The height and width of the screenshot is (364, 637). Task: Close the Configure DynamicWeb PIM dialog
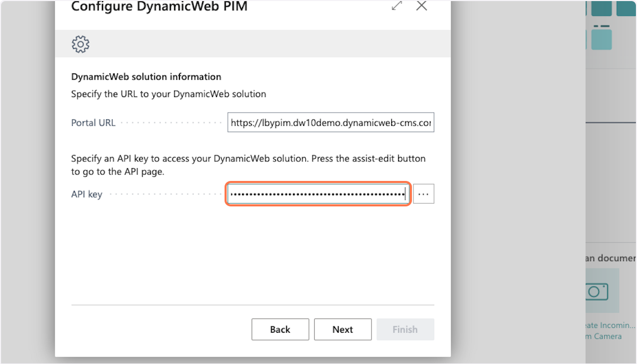pyautogui.click(x=421, y=6)
